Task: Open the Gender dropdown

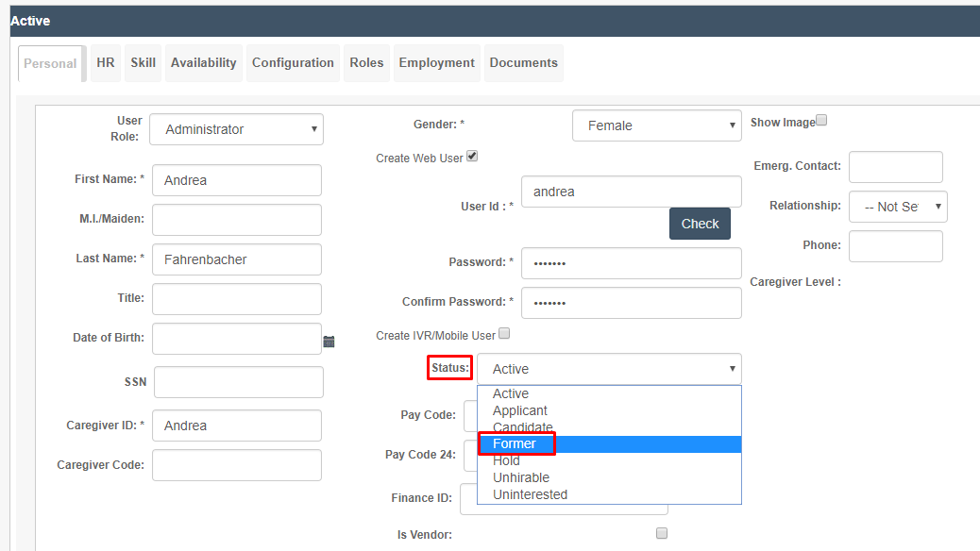Action: (657, 125)
